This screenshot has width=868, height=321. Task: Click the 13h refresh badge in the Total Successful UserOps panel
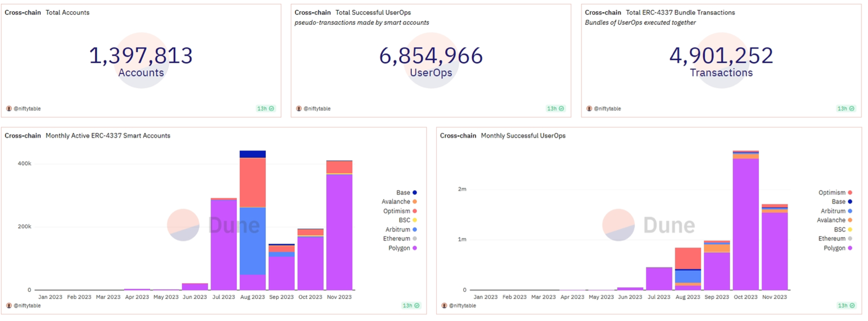tap(555, 108)
